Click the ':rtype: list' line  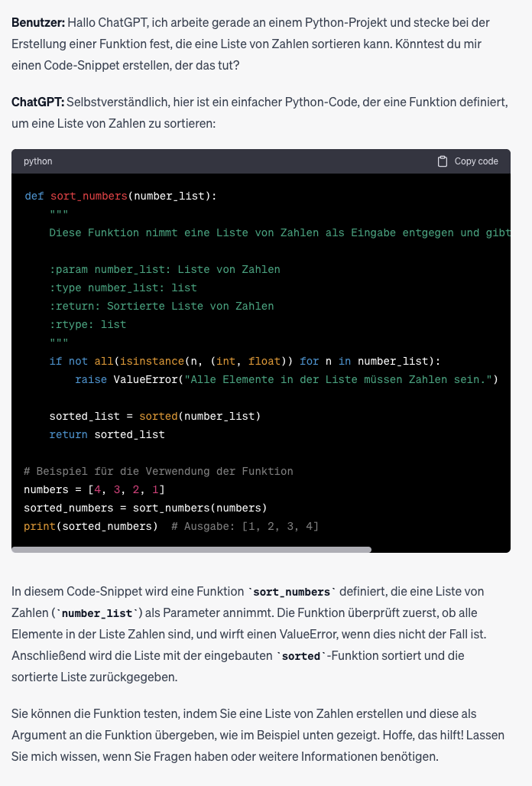point(88,325)
